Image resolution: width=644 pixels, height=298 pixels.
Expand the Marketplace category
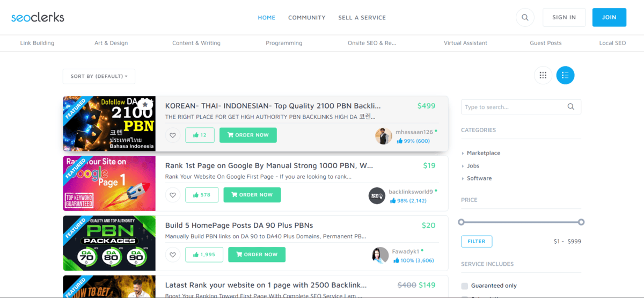point(483,153)
